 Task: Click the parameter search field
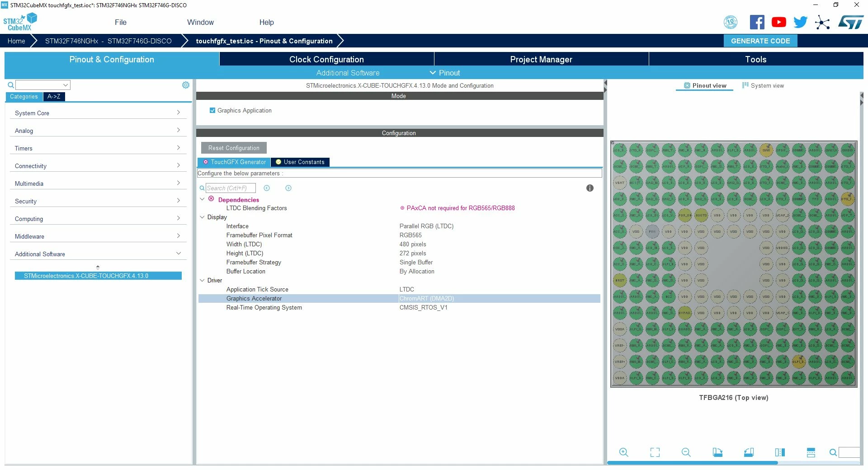click(231, 188)
